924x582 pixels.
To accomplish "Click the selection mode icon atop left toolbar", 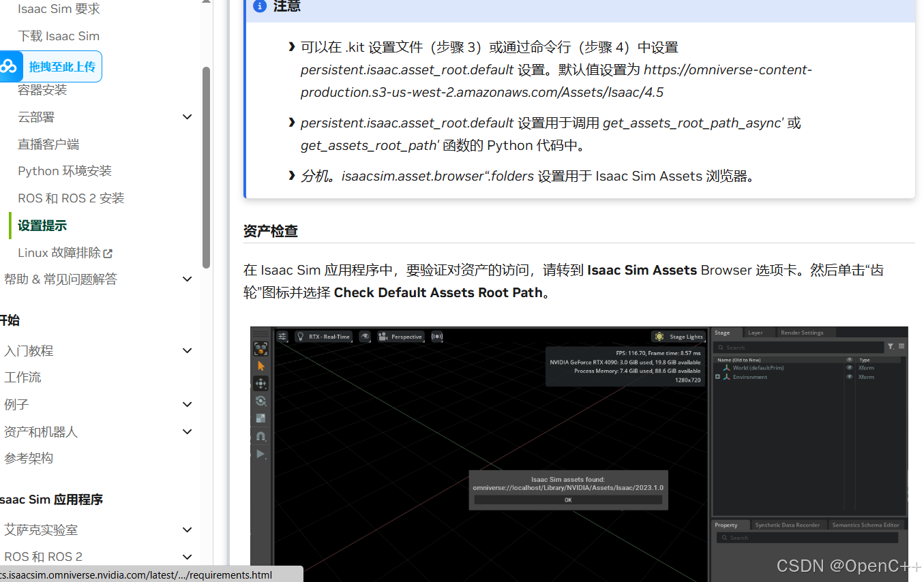I will point(260,349).
